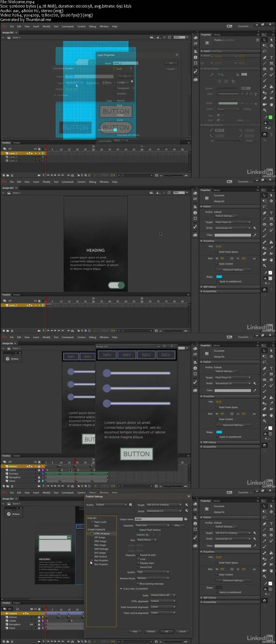
Task: Select the Bone tool in the 00:00:30 frame
Action: pyautogui.click(x=265, y=242)
